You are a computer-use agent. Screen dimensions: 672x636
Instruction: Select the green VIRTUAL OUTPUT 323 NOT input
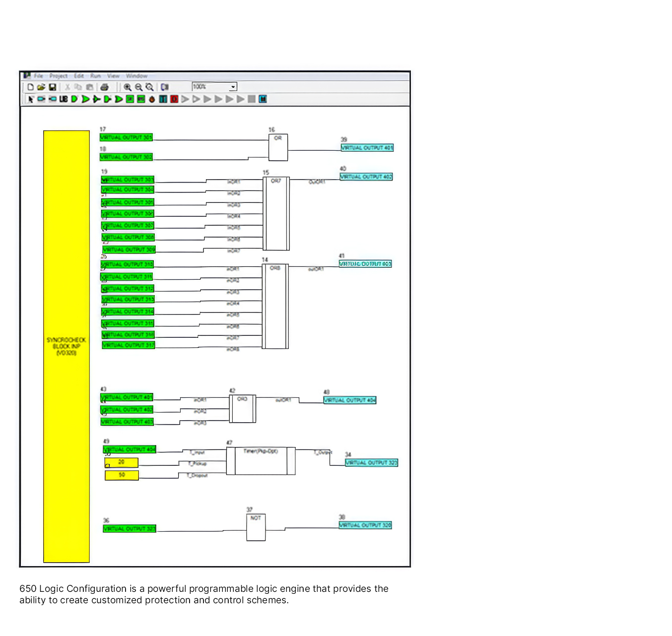click(x=130, y=529)
